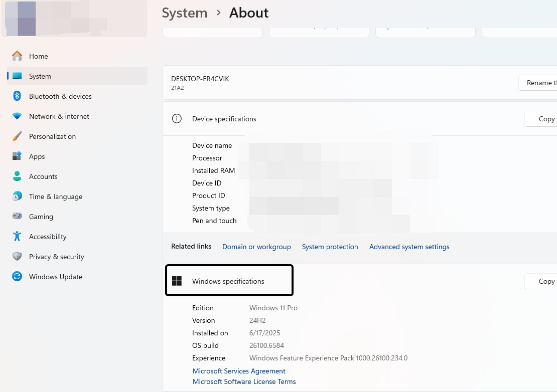Open the Domain or workgroup link

click(256, 247)
